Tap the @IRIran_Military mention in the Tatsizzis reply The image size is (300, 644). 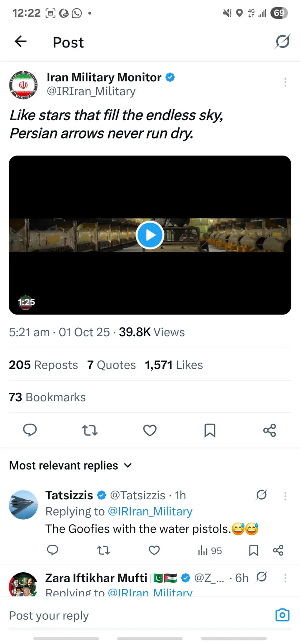point(150,511)
